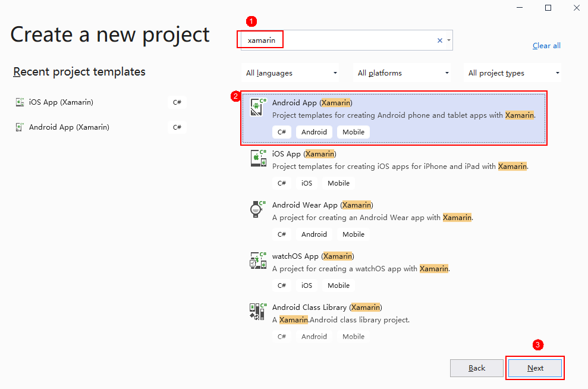Maximize the dialog window

[548, 8]
